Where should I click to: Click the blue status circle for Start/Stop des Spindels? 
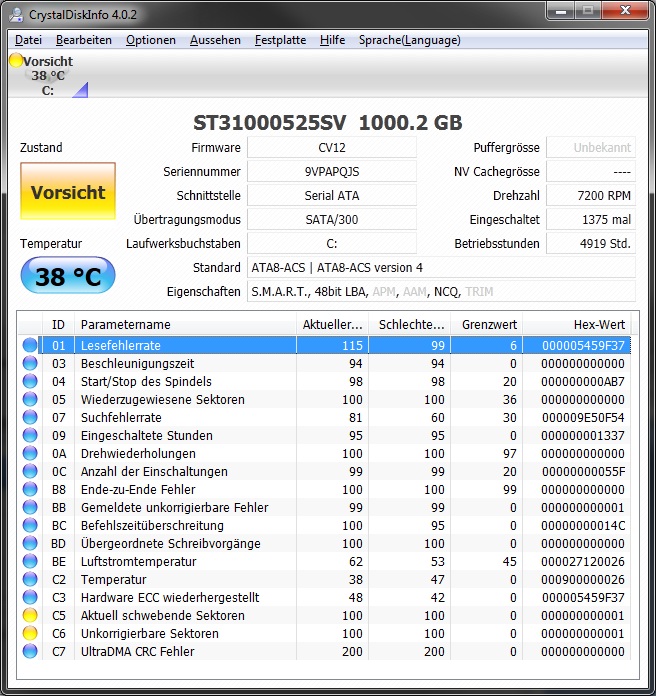pyautogui.click(x=30, y=381)
